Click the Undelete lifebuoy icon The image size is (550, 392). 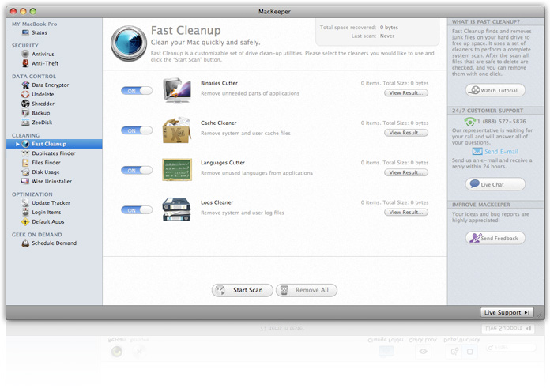coord(25,94)
